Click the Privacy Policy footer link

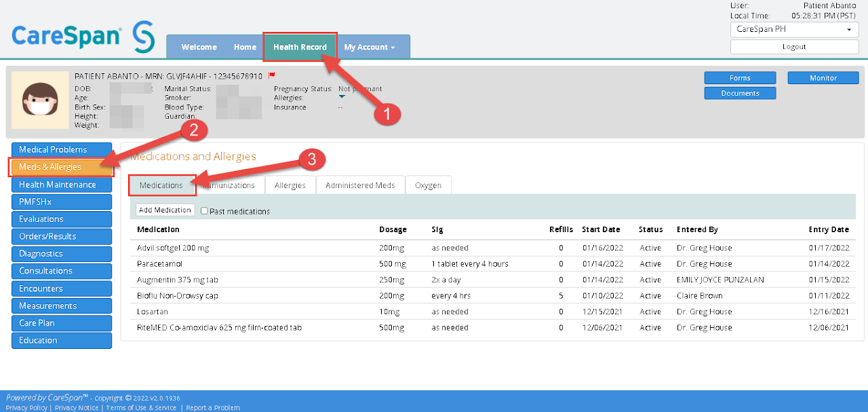[x=26, y=407]
